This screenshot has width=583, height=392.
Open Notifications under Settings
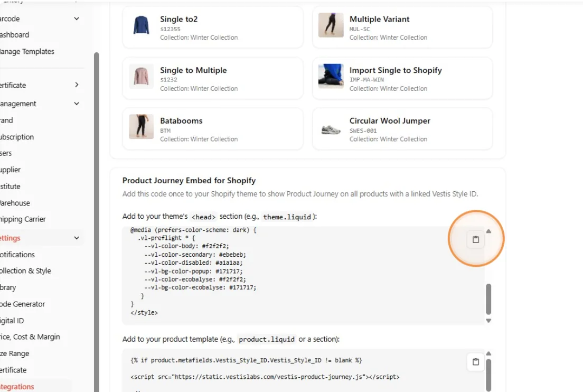point(17,255)
